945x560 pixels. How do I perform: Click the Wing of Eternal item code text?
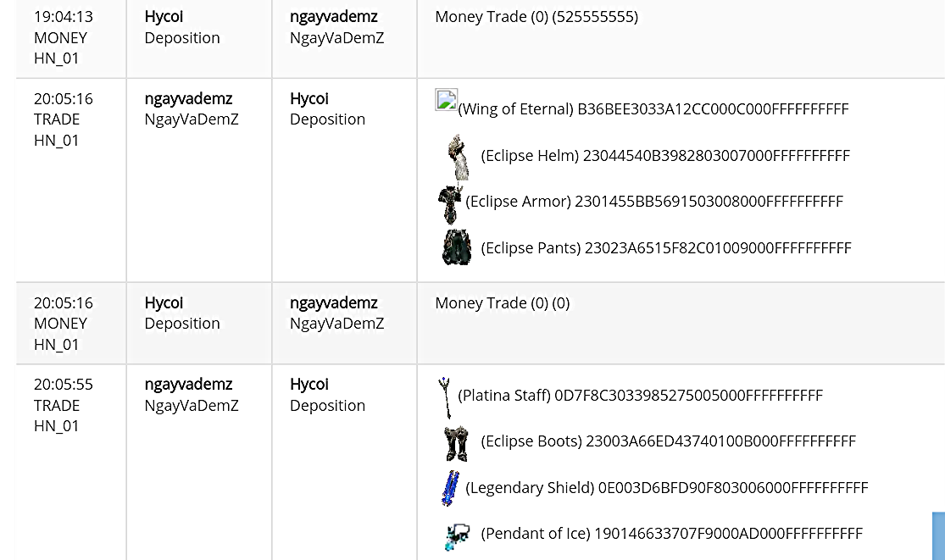pyautogui.click(x=713, y=109)
